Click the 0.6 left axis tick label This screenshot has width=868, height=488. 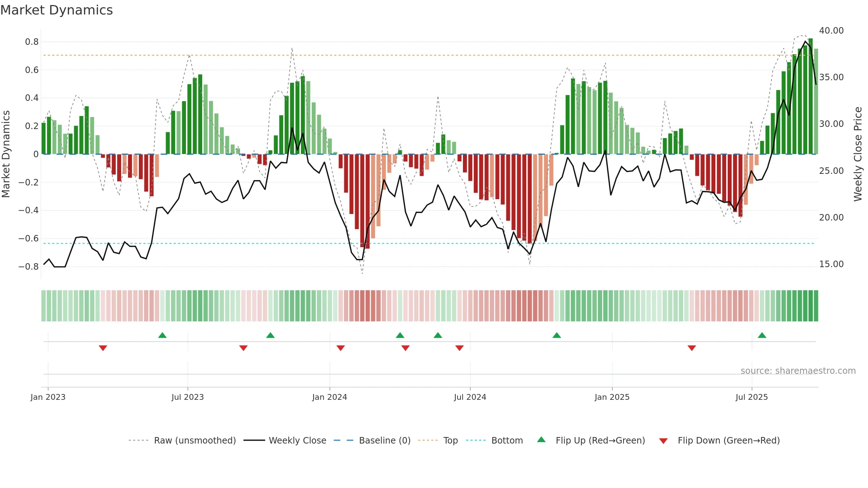click(32, 70)
